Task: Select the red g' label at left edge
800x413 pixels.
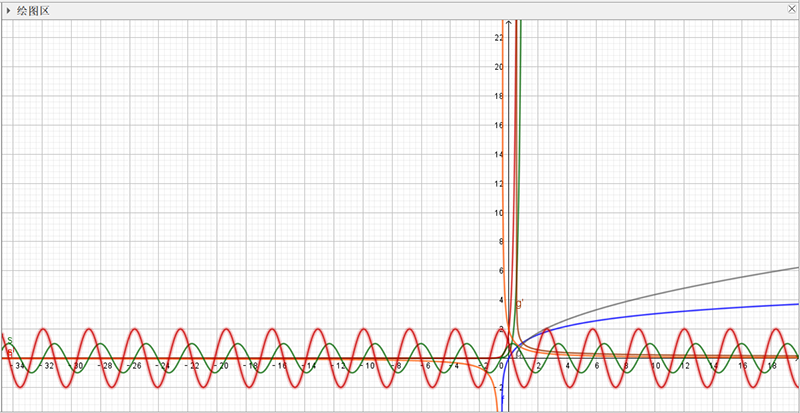Action: (10, 352)
